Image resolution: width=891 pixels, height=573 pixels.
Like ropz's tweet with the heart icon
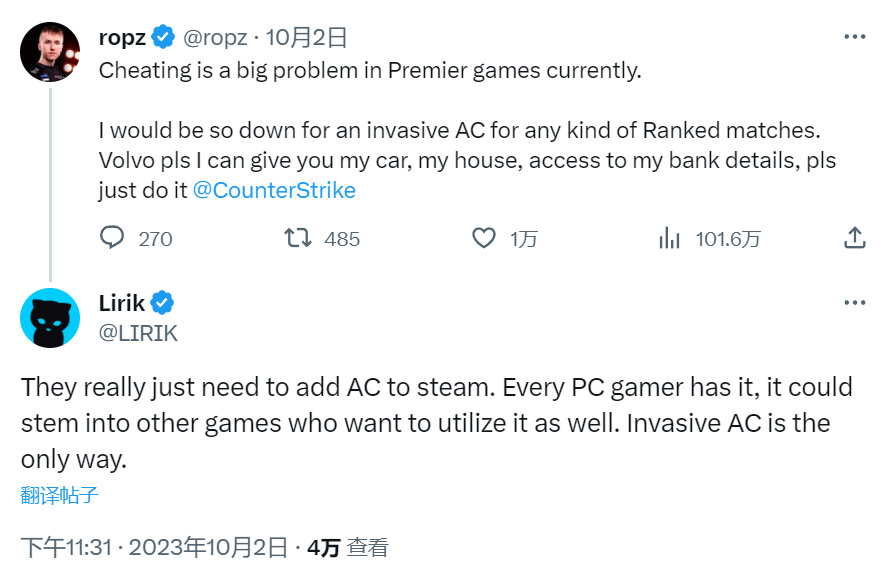tap(484, 238)
